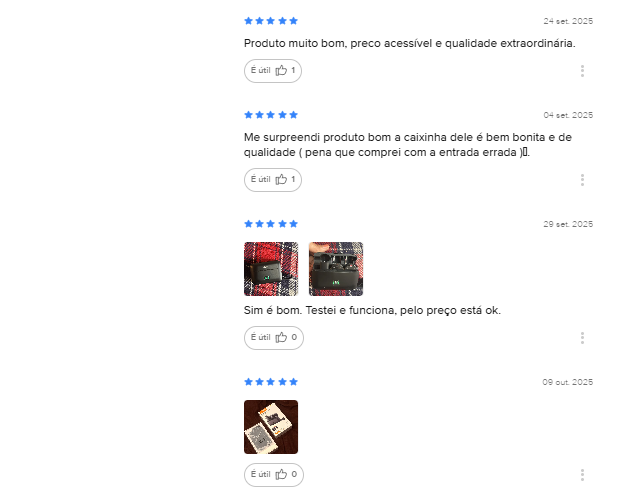The height and width of the screenshot is (495, 637).
Task: Click thumbs-up icon under 'Me surpreendi' review
Action: point(281,180)
